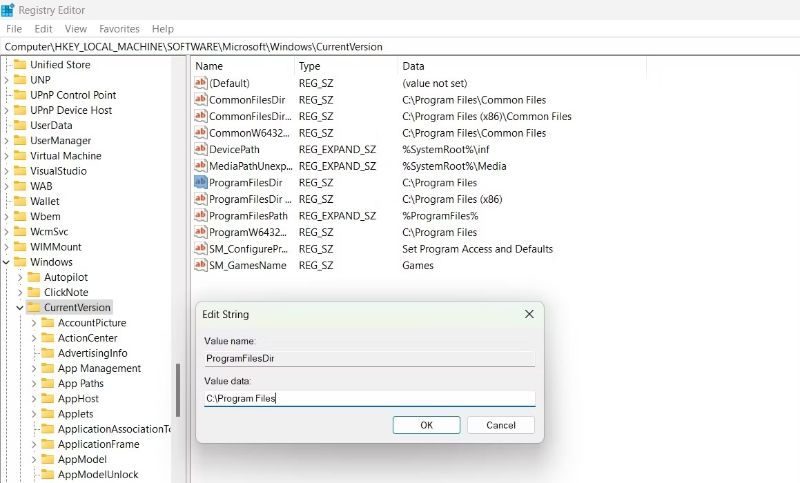
Task: Expand the Unified Store key
Action: 7,65
